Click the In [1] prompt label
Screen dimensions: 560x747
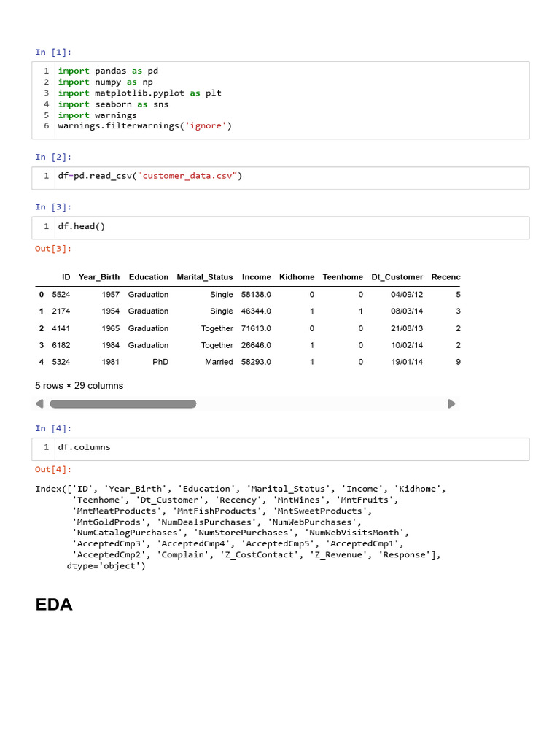[53, 52]
